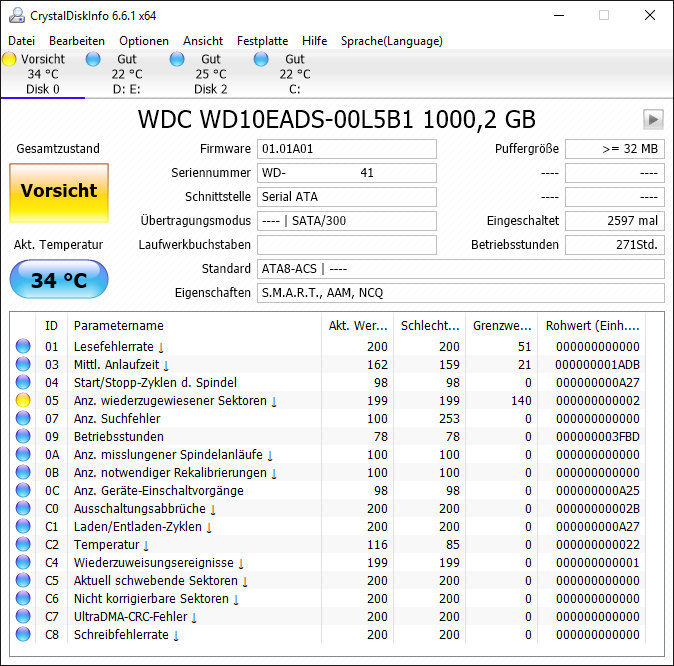674x666 pixels.
Task: Click the ID column header
Action: pyautogui.click(x=51, y=325)
